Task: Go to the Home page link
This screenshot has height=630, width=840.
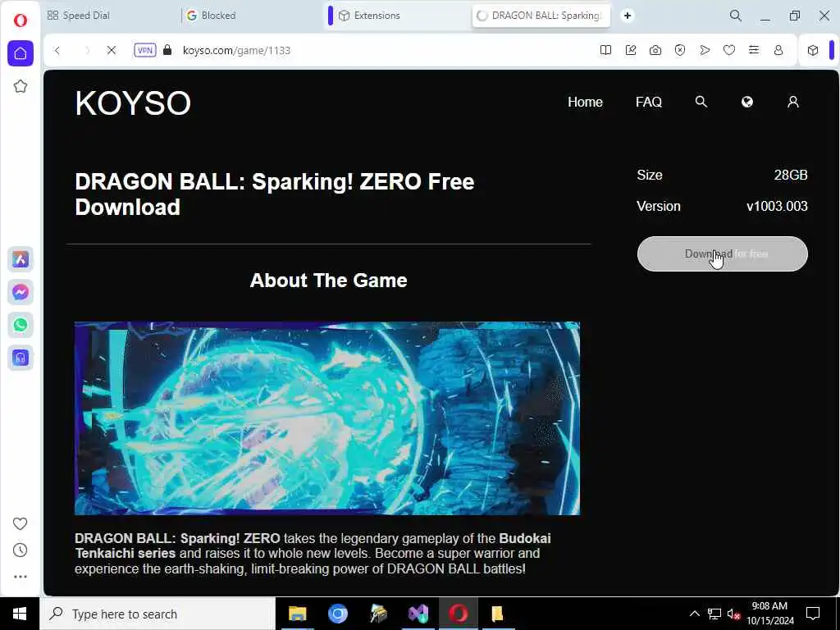Action: pos(585,102)
